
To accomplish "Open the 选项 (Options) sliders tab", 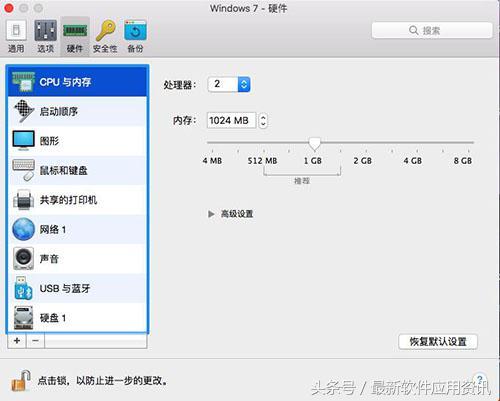I will (x=45, y=37).
